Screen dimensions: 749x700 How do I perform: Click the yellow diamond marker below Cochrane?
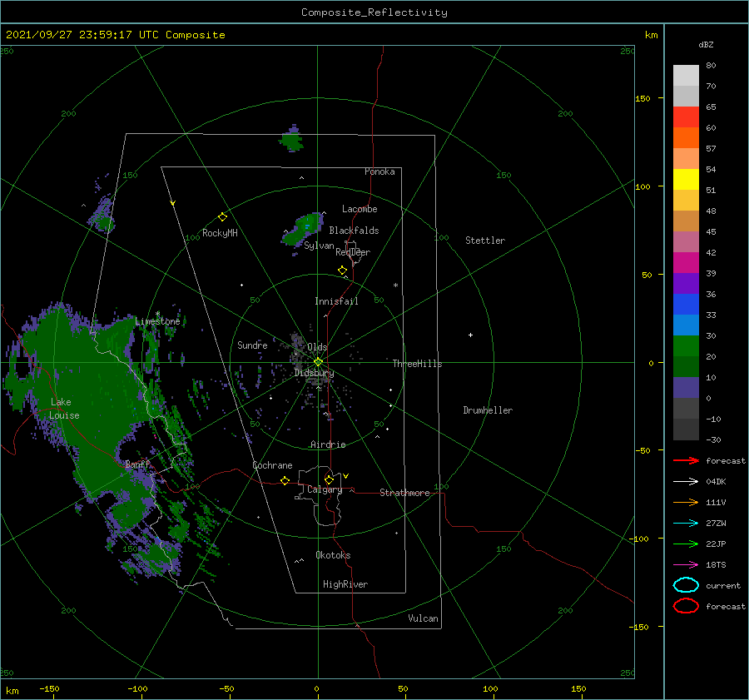(285, 480)
